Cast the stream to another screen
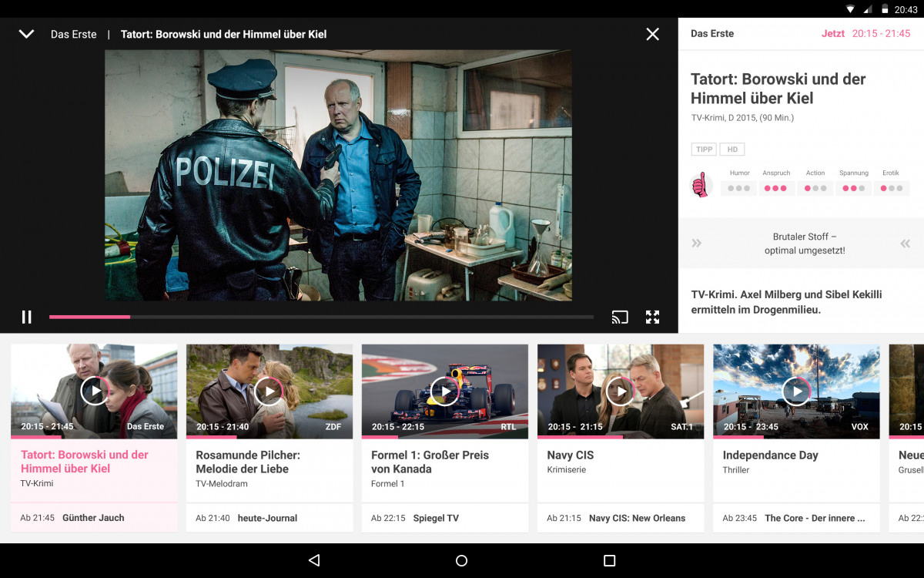This screenshot has width=924, height=578. click(620, 317)
